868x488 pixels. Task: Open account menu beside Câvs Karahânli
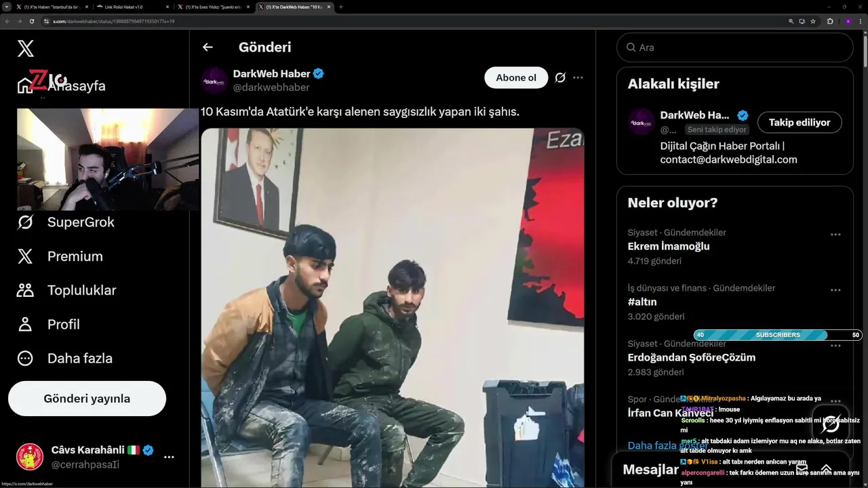pos(169,457)
